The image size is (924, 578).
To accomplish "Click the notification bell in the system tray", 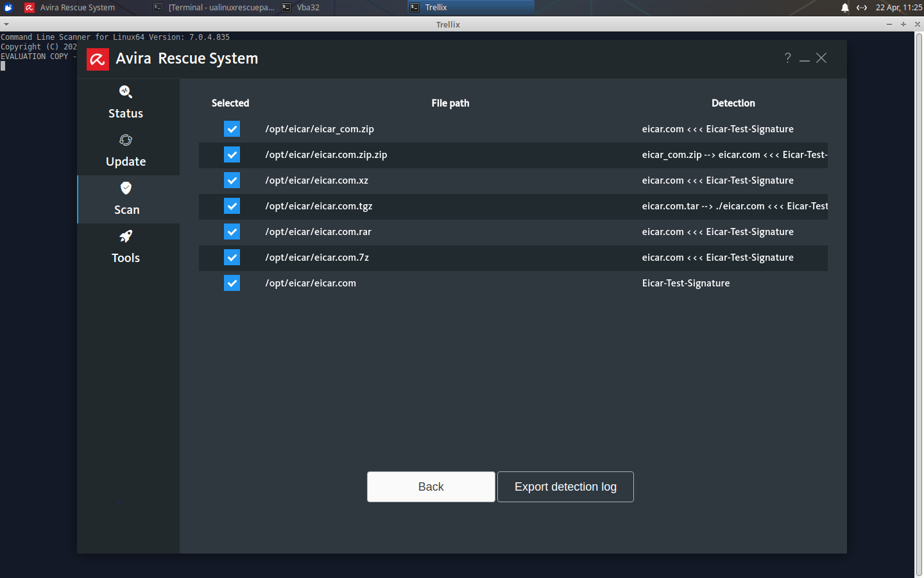I will click(844, 8).
